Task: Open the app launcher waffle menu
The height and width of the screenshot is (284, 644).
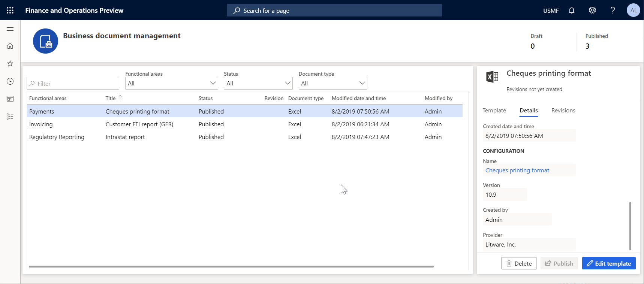Action: click(10, 10)
